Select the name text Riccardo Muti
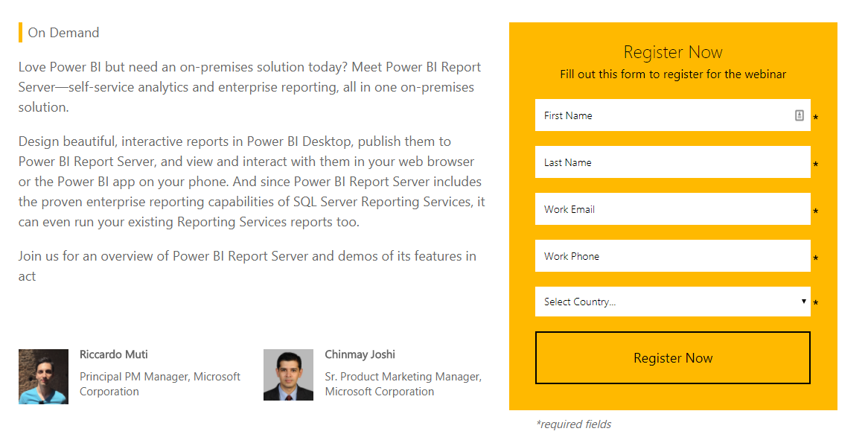The height and width of the screenshot is (443, 868). 113,354
